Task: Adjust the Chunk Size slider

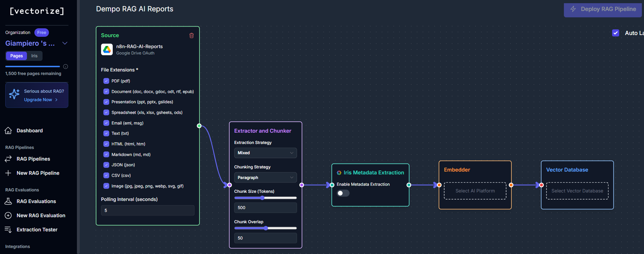Action: click(262, 198)
